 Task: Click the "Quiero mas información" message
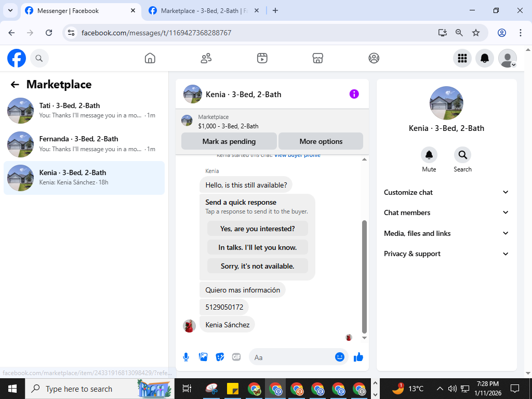click(x=243, y=290)
